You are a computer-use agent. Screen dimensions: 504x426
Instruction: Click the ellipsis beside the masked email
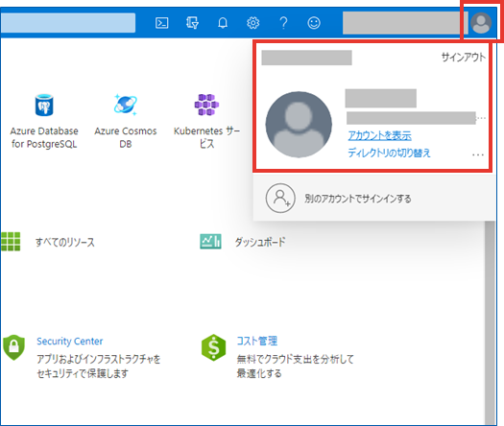coord(481,118)
